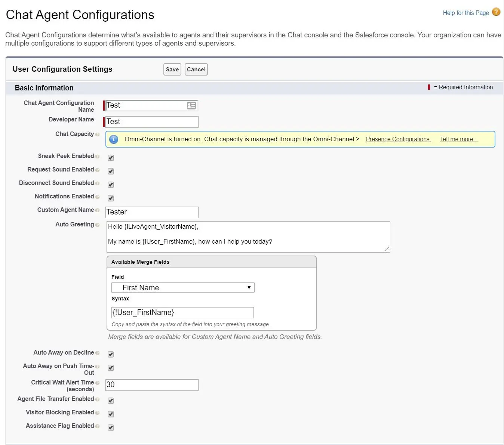504x445 pixels.
Task: Click help icon next to Auto Away on Push Time-Out
Action: (x=98, y=367)
